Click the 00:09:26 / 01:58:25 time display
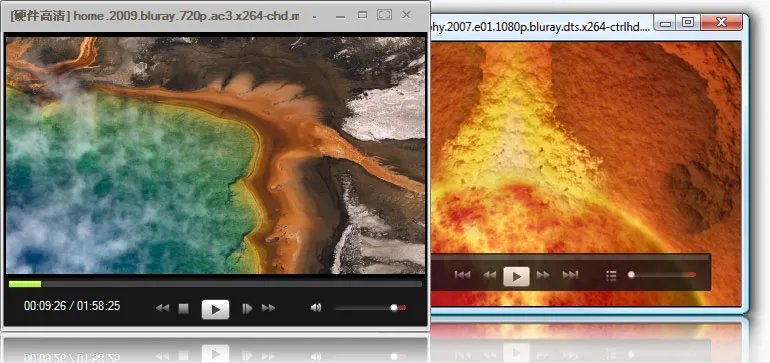770x363 pixels. pos(72,306)
